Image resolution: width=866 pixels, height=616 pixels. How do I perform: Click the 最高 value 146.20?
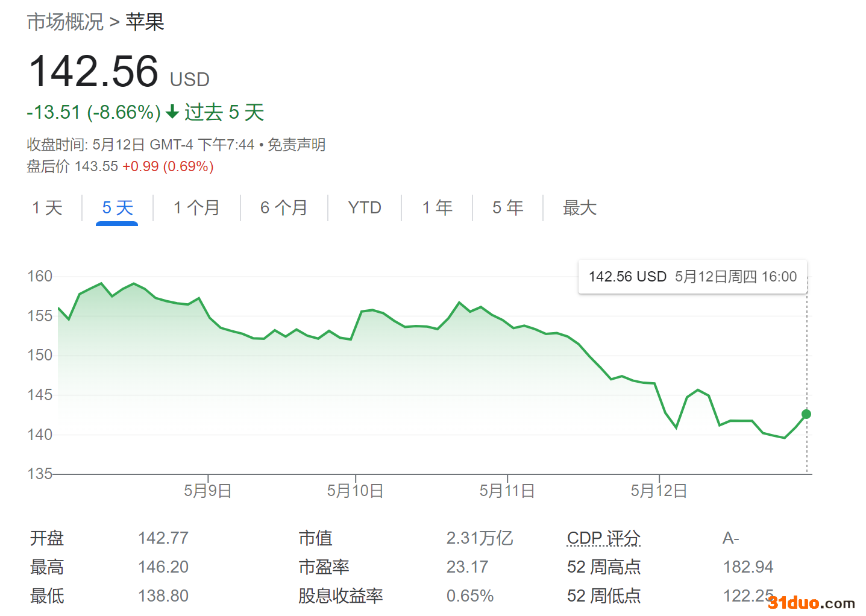click(163, 567)
